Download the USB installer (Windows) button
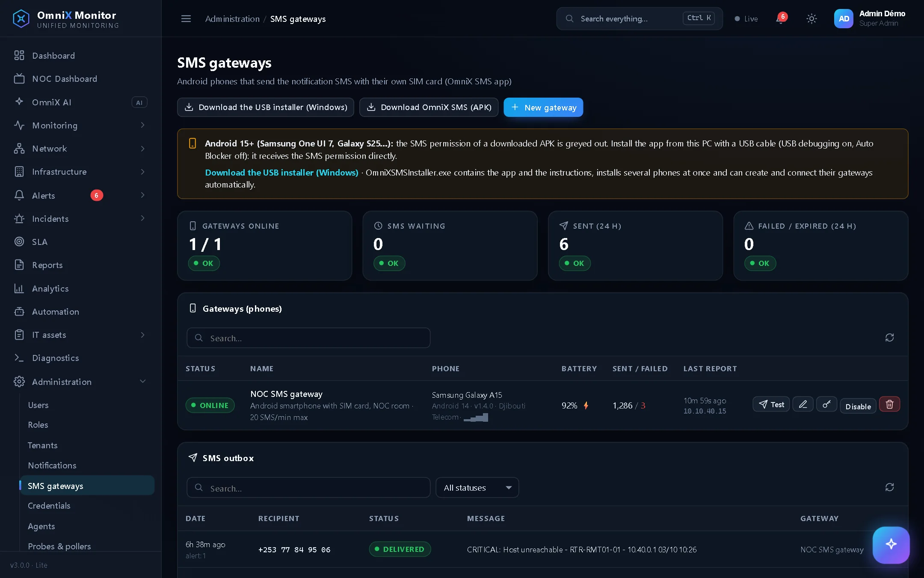 pyautogui.click(x=266, y=107)
